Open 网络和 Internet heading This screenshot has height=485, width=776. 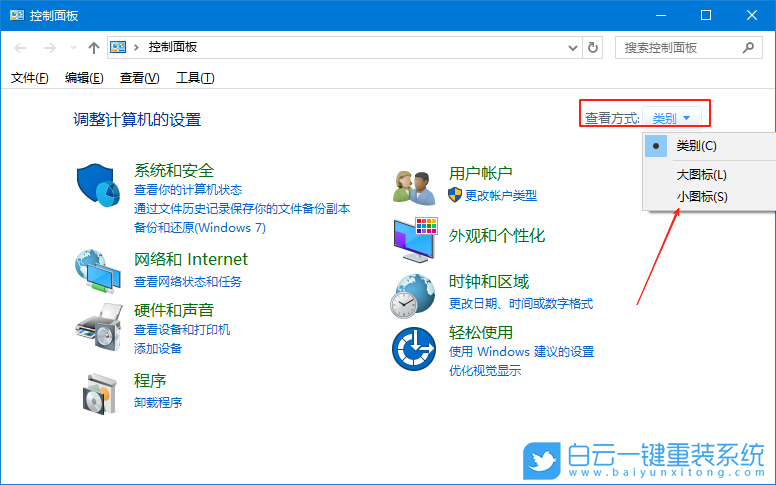[191, 259]
